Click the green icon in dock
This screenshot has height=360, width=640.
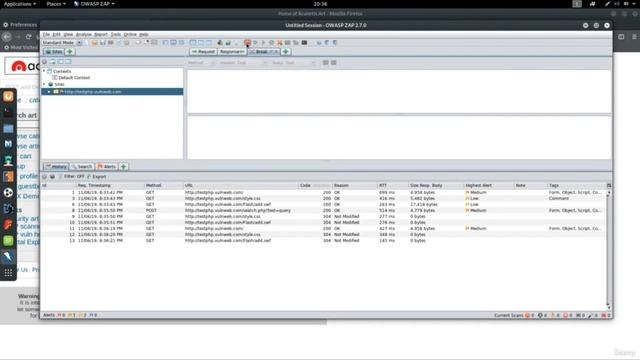click(x=8, y=241)
